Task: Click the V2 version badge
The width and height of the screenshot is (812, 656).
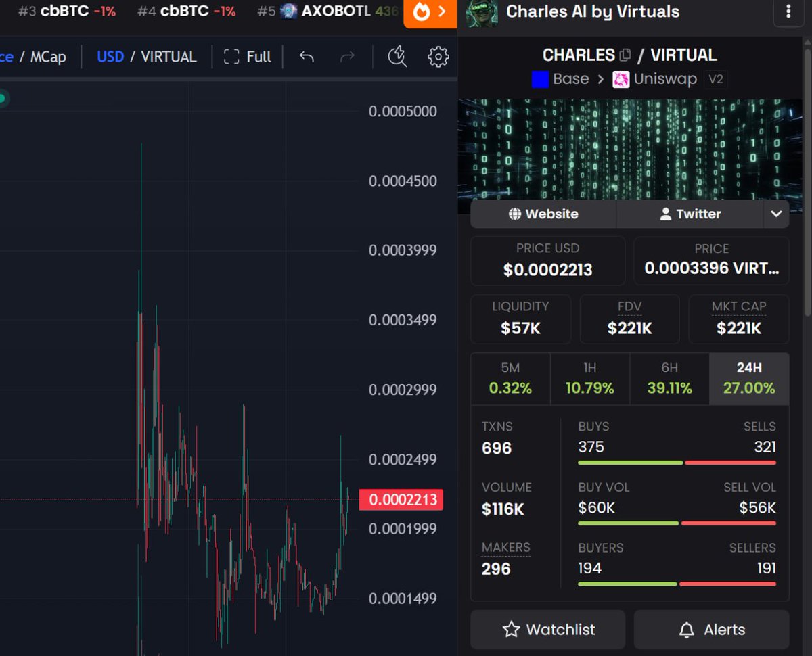Action: click(x=715, y=79)
